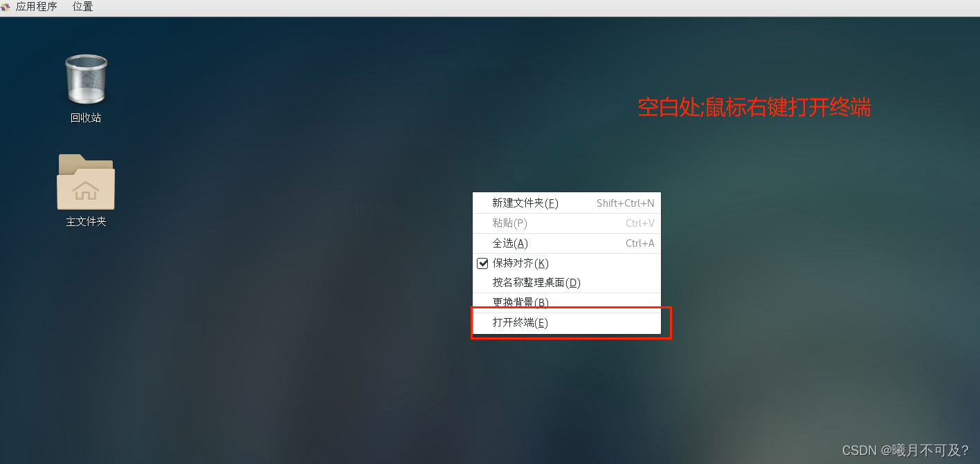Click the Ctrl+A shortcut hint in the menu
The width and height of the screenshot is (980, 464).
(x=640, y=243)
